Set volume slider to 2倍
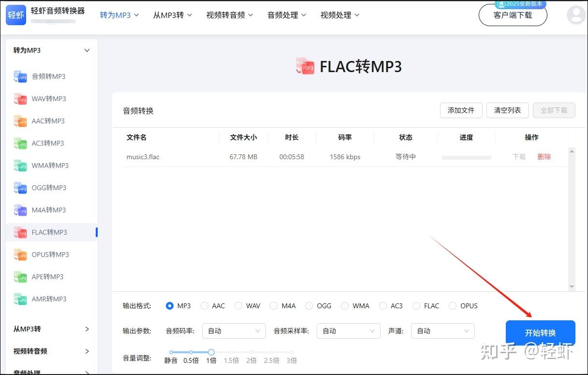Viewport: 588px width, 375px height. (251, 352)
